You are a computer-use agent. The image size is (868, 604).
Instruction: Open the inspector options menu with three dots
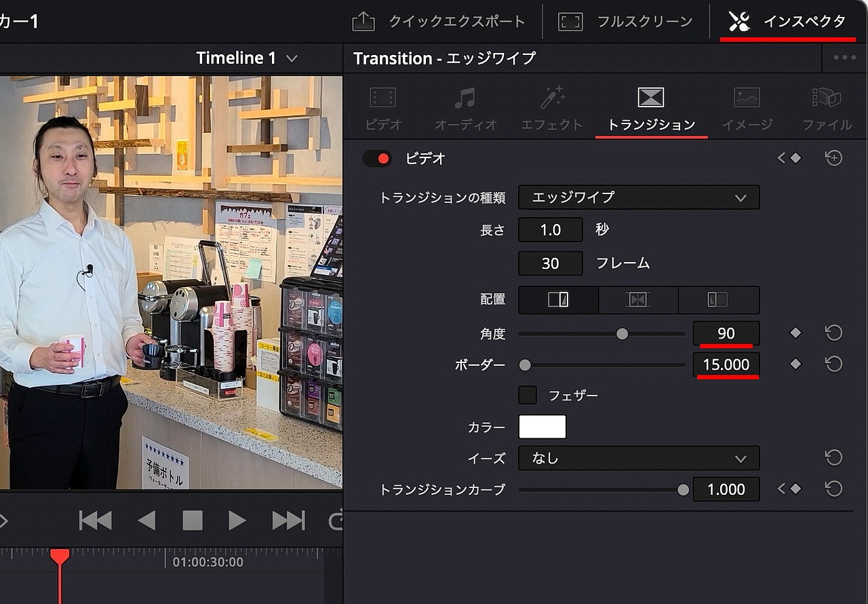click(844, 58)
